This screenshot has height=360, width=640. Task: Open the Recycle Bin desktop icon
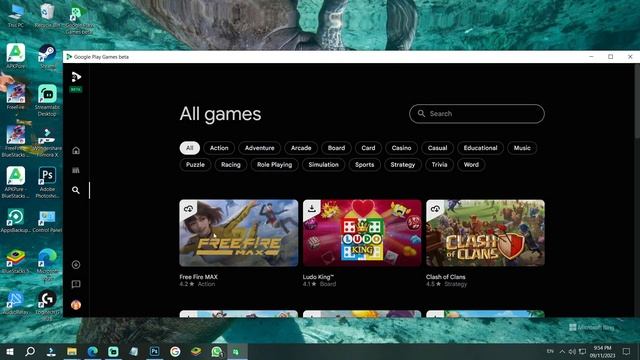(x=47, y=16)
